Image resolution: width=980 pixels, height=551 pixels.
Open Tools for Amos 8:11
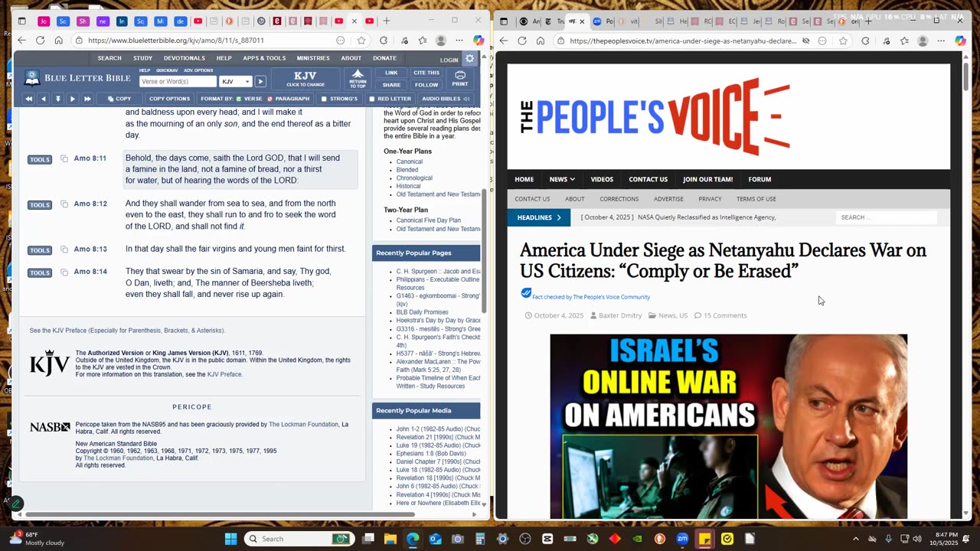point(40,159)
